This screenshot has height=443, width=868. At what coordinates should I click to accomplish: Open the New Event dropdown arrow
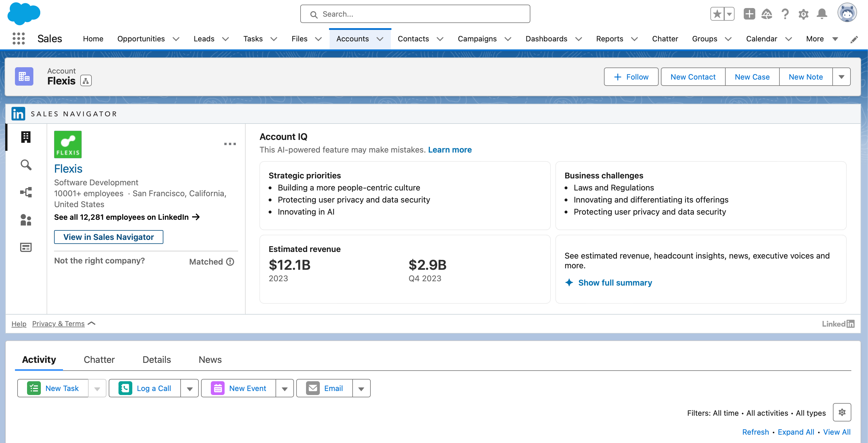[285, 388]
